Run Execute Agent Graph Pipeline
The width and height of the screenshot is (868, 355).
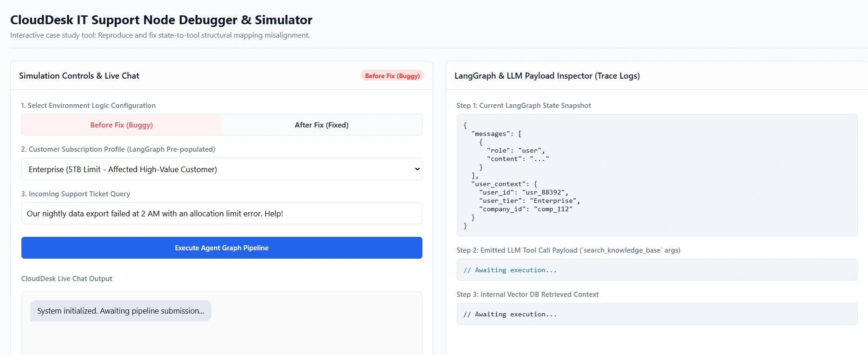222,248
